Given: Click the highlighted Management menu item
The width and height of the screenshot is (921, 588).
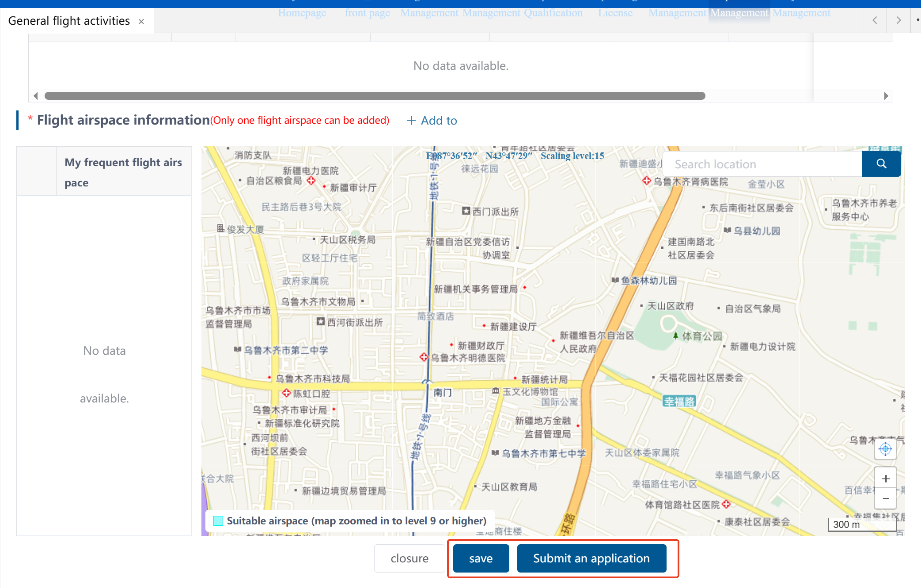Looking at the screenshot, I should point(739,13).
